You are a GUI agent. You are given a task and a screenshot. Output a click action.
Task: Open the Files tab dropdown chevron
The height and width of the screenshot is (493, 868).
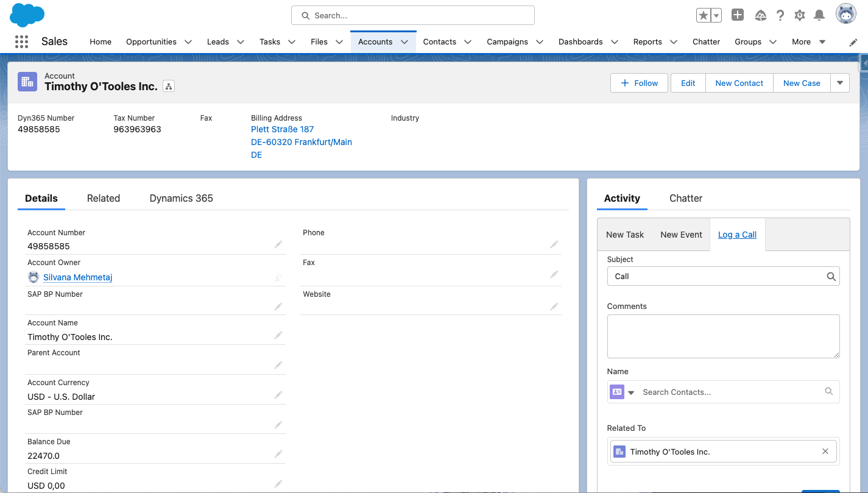(x=339, y=42)
